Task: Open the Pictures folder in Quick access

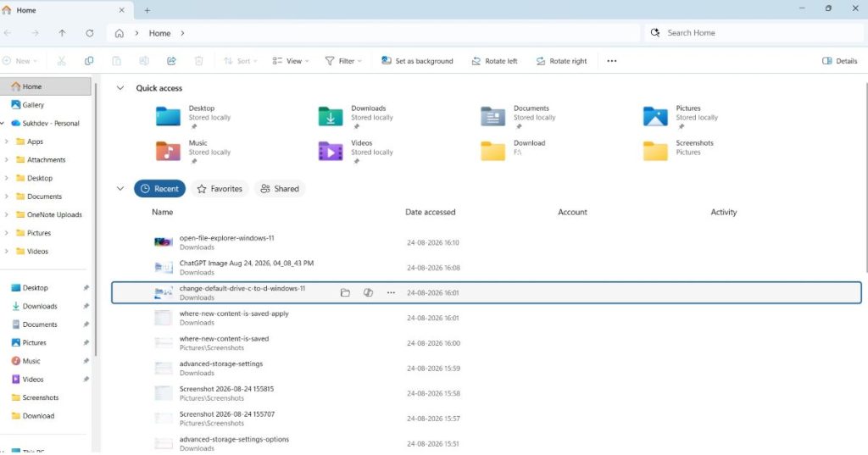Action: [x=681, y=117]
